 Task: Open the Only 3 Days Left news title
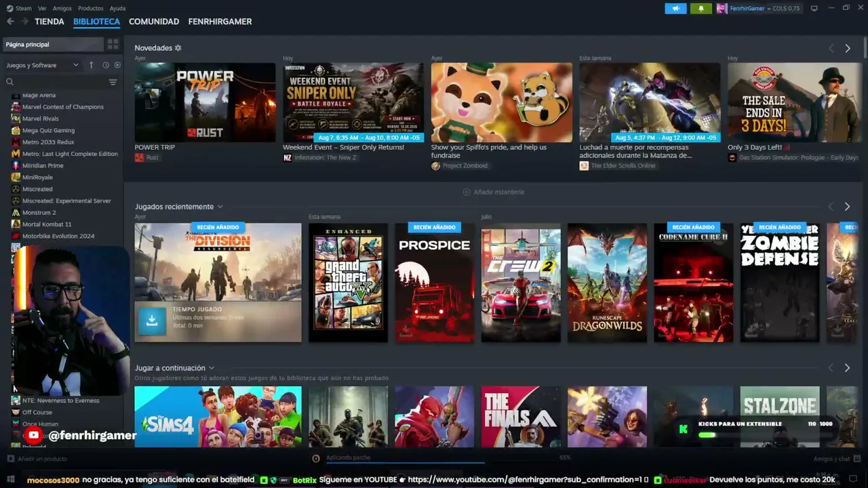[755, 147]
